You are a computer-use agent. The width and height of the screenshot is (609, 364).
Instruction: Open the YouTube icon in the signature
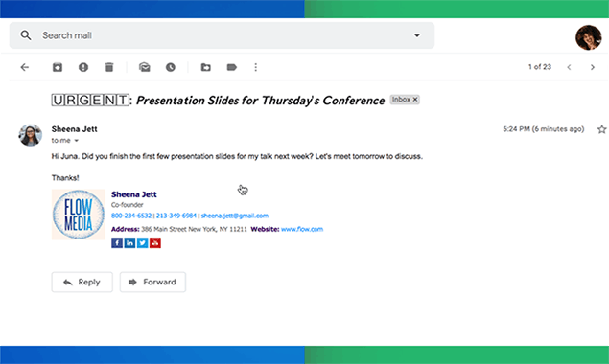tap(155, 243)
